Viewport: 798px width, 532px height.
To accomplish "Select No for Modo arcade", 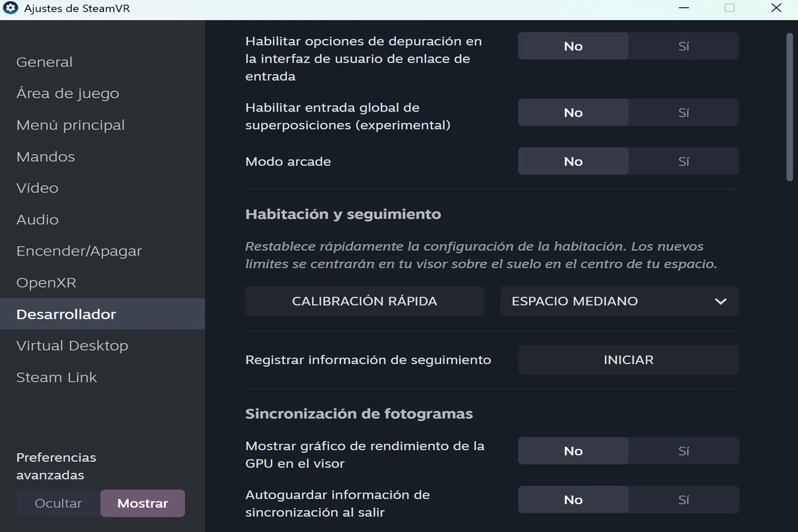I will coord(573,162).
